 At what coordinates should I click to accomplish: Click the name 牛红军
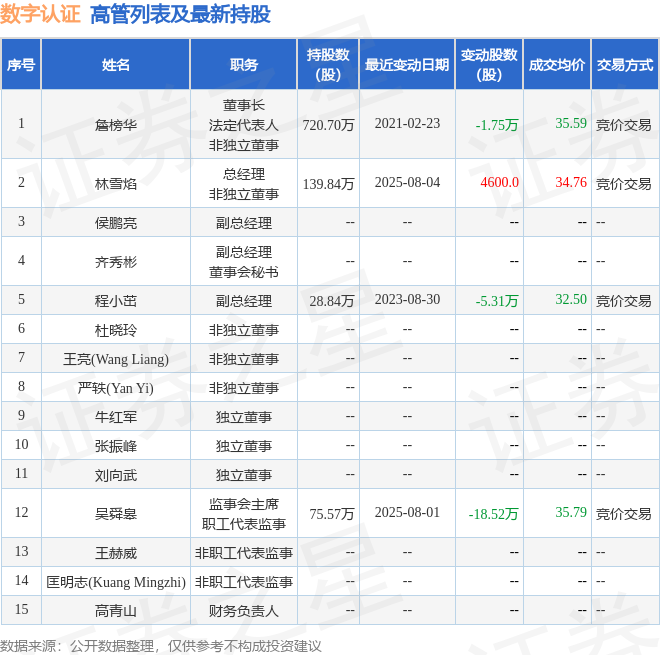116,417
